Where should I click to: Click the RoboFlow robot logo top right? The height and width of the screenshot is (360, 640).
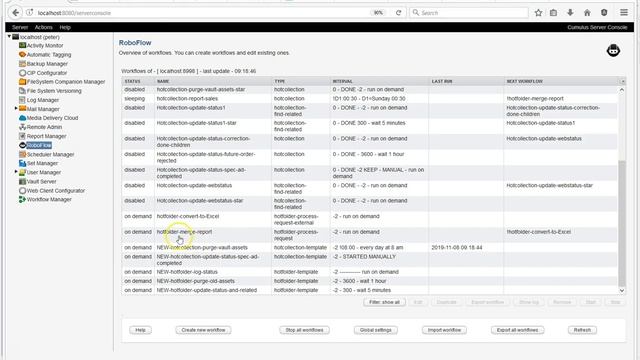613,51
